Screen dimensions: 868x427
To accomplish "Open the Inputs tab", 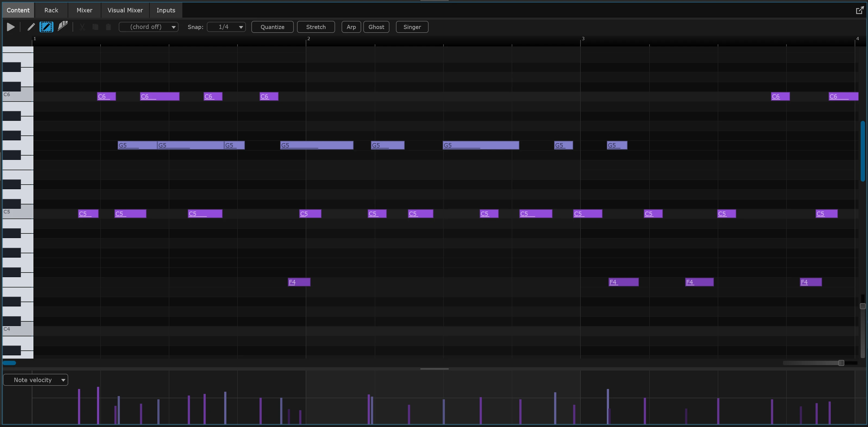I will (166, 10).
